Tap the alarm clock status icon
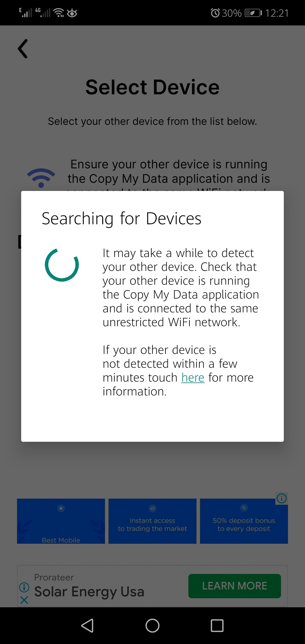The width and height of the screenshot is (305, 644). click(x=215, y=13)
